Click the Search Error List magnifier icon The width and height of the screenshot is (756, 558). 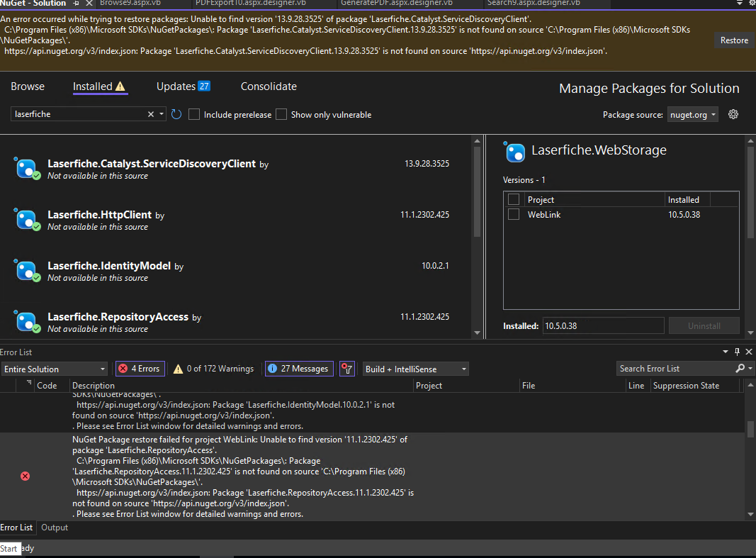740,369
